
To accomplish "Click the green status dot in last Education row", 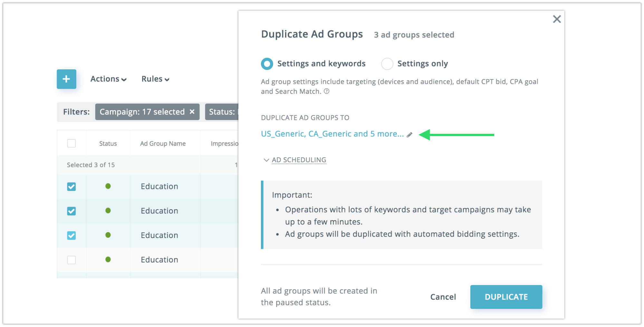I will pyautogui.click(x=108, y=260).
